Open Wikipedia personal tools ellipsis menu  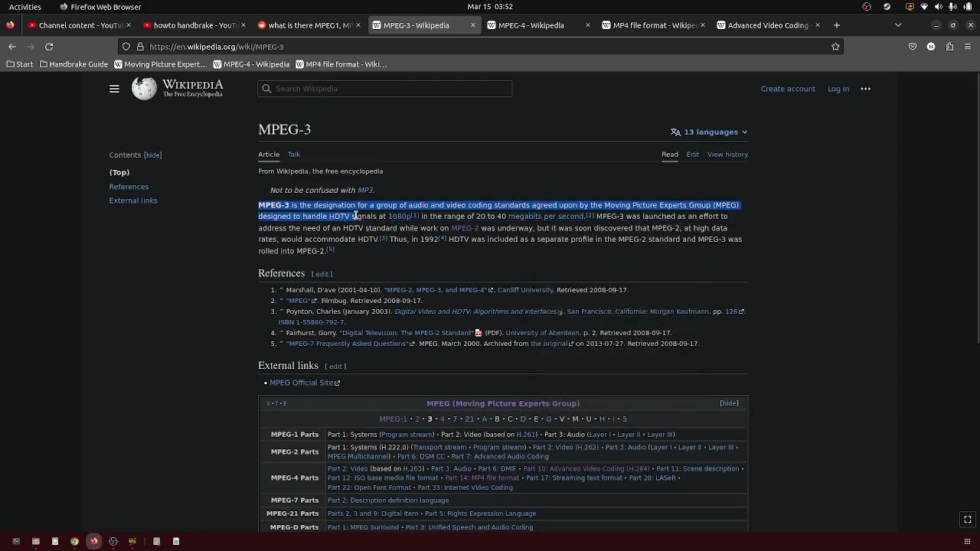866,89
